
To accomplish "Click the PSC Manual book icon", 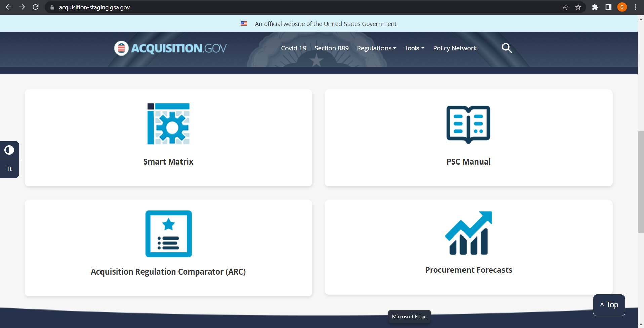I will 468,124.
